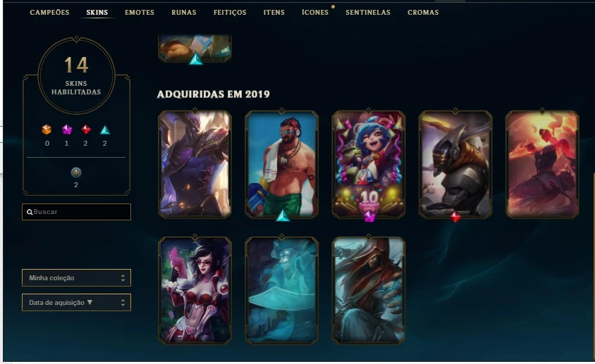Select the 10th anniversary Annie skin card
The height and width of the screenshot is (364, 595).
(x=369, y=165)
